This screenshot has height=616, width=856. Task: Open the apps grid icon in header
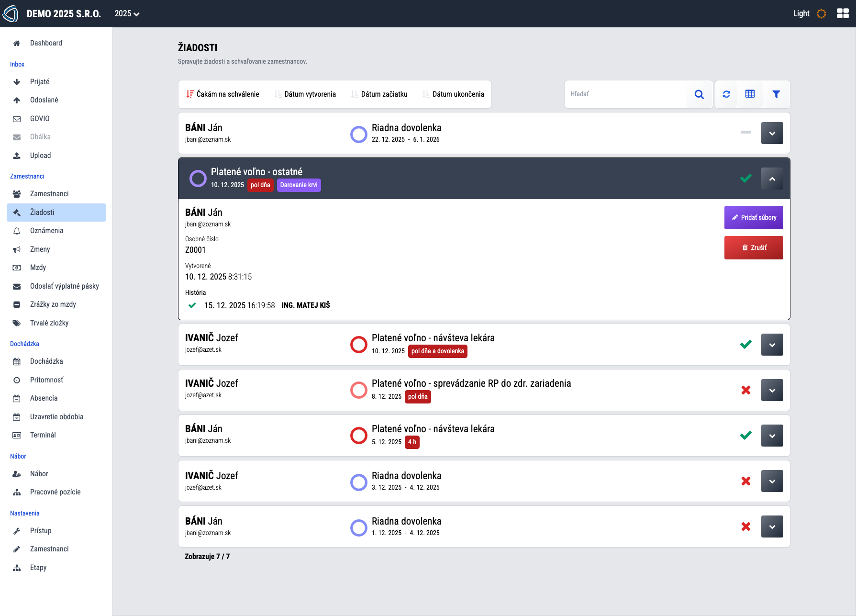tap(843, 13)
